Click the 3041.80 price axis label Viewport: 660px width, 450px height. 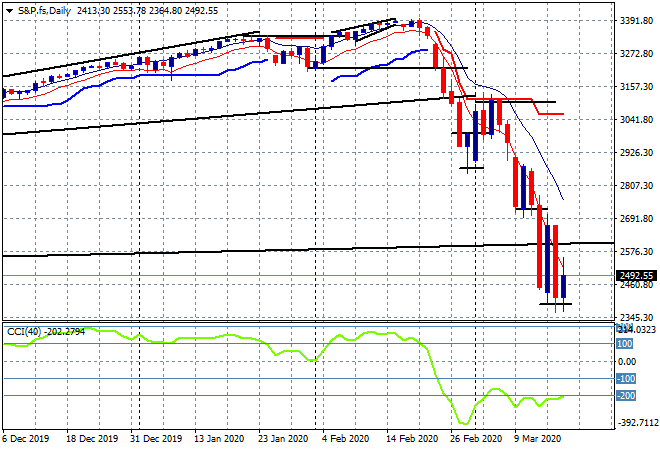[636, 120]
